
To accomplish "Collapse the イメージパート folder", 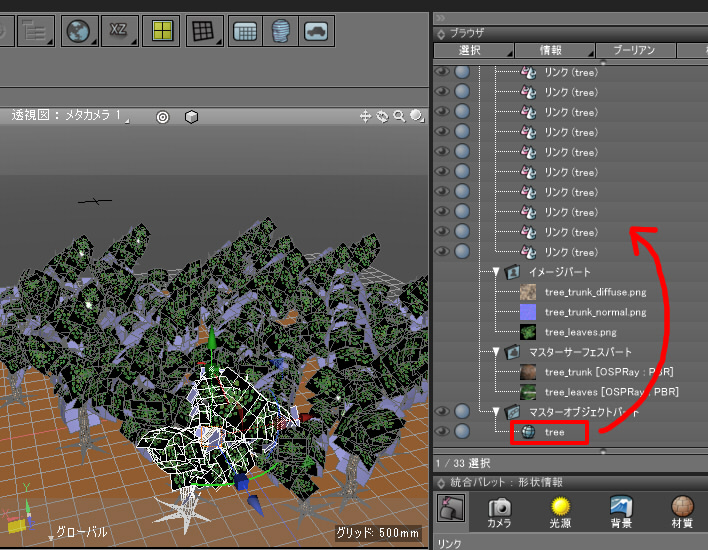I will [497, 272].
